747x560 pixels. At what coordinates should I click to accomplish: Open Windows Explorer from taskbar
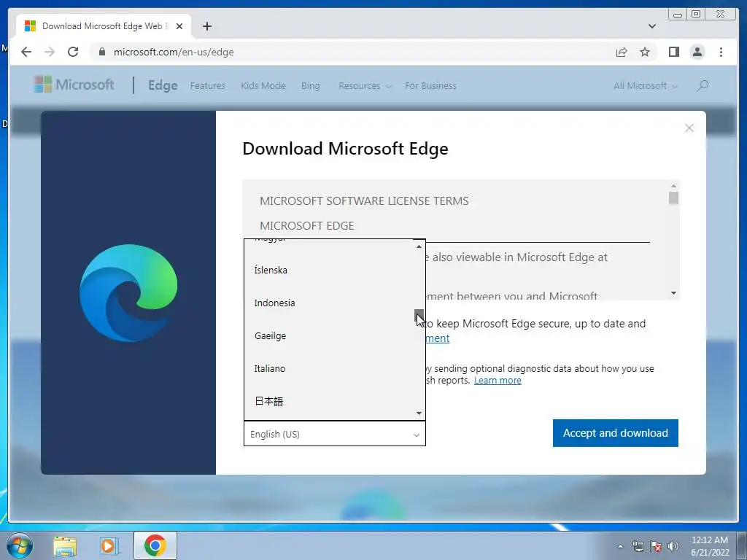click(x=65, y=545)
